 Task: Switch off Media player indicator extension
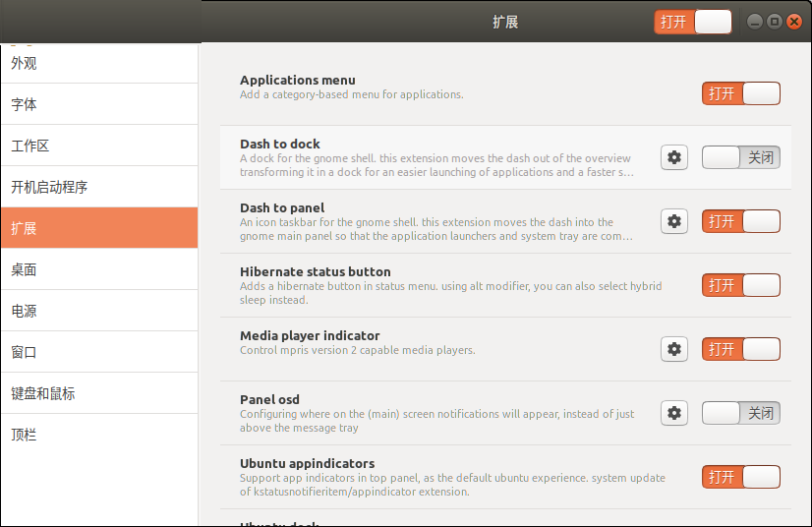pos(740,349)
